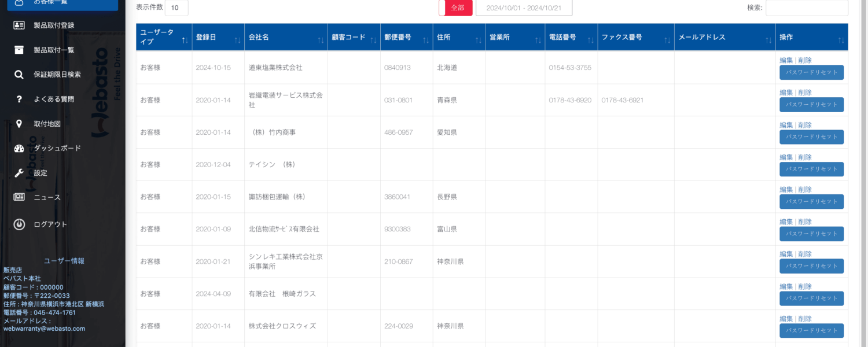Sort by 郵便番号 arrows icon
The width and height of the screenshot is (868, 347).
point(426,40)
